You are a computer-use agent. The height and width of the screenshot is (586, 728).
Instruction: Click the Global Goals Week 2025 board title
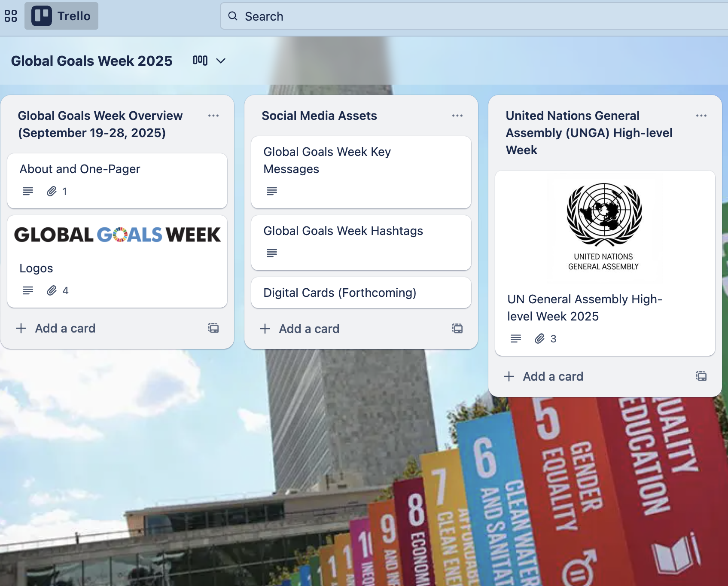coord(91,61)
